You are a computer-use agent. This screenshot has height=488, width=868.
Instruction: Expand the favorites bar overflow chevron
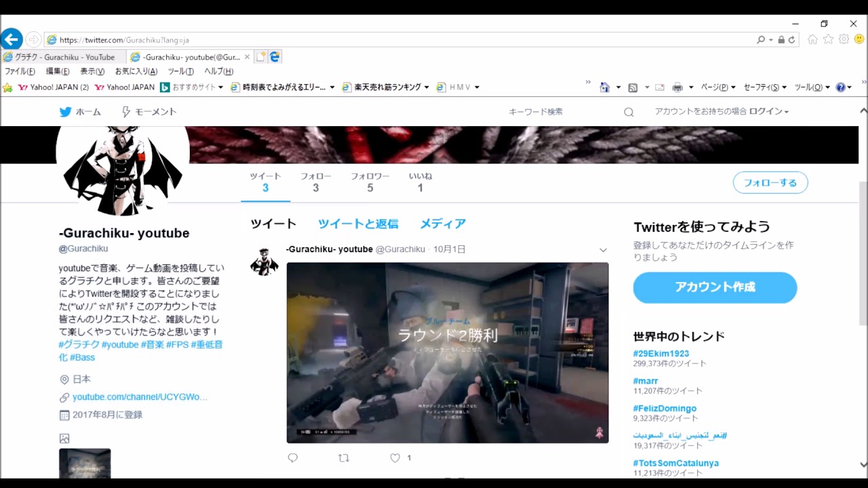click(x=588, y=82)
